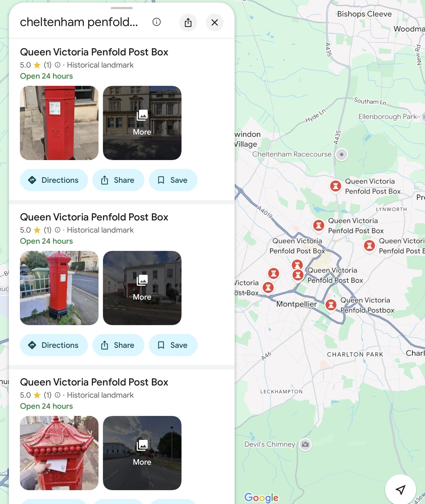
Task: Tap the Penfold pin near Lynworth label
Action: coord(369,246)
